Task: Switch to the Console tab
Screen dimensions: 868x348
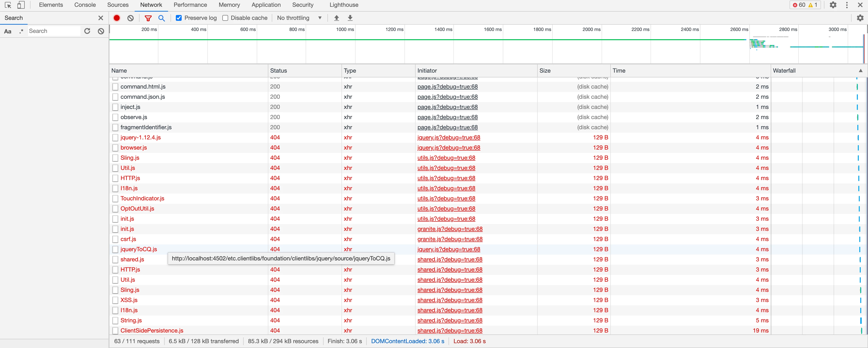Action: (x=85, y=5)
